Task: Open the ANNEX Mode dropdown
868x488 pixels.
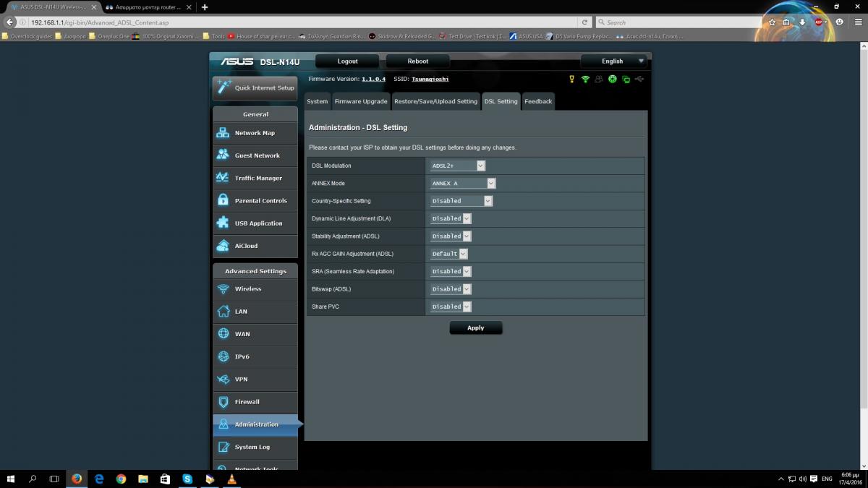Action: [x=463, y=184]
